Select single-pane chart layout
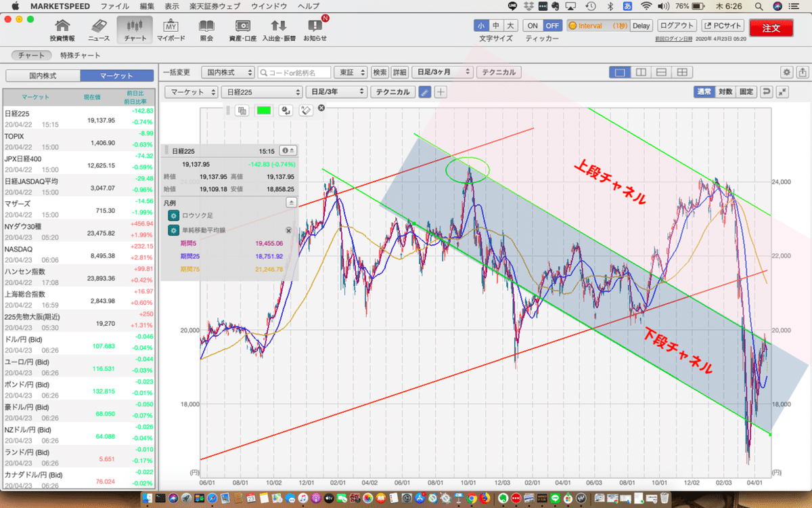Image resolution: width=812 pixels, height=508 pixels. click(619, 72)
